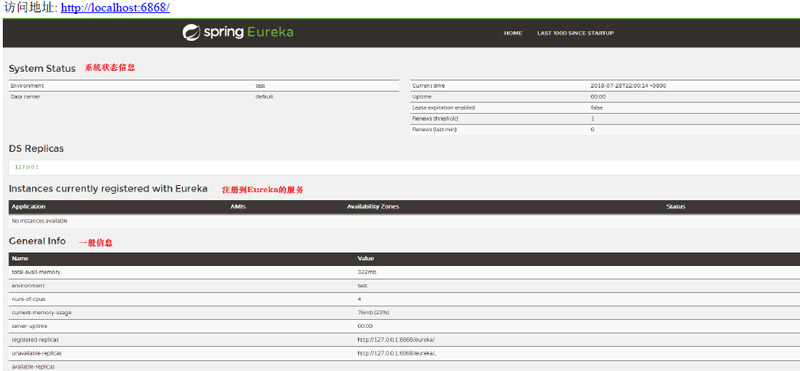Click the Name header in General Info
This screenshot has height=371, width=800.
[x=20, y=259]
